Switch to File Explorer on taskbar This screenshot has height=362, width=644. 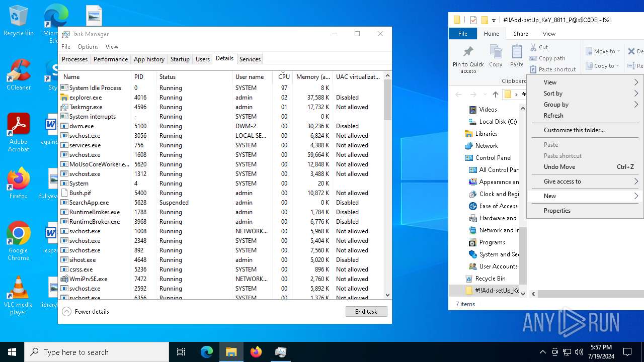[x=231, y=352]
